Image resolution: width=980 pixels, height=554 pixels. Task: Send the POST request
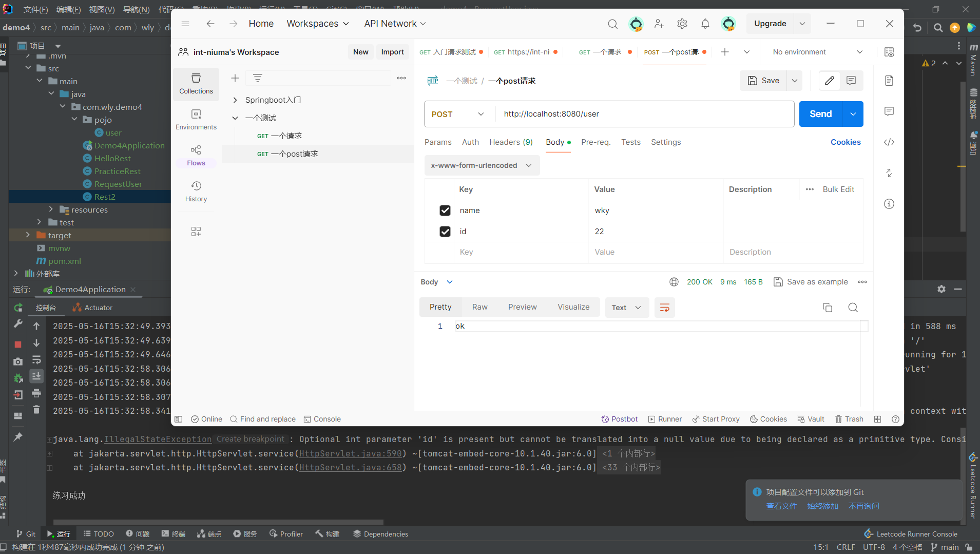(820, 114)
